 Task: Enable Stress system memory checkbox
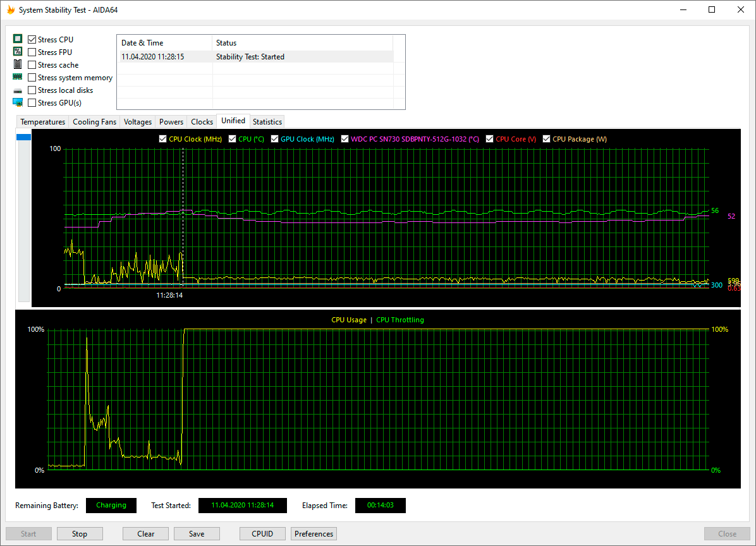click(32, 78)
